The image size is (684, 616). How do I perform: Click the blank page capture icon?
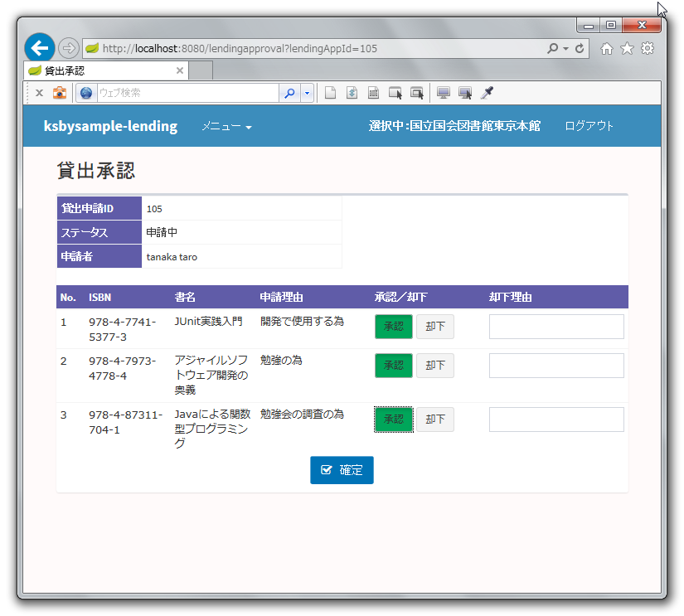(x=330, y=93)
